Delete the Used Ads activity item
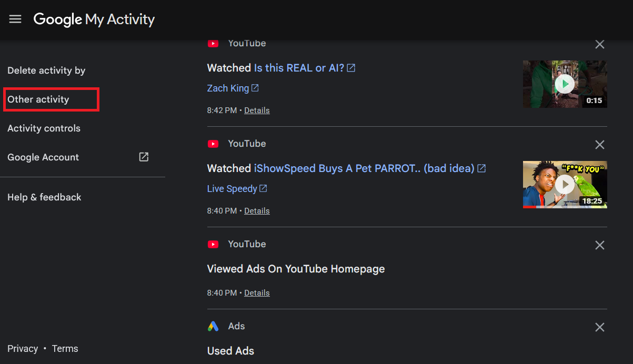Viewport: 633px width, 364px height. pos(599,327)
